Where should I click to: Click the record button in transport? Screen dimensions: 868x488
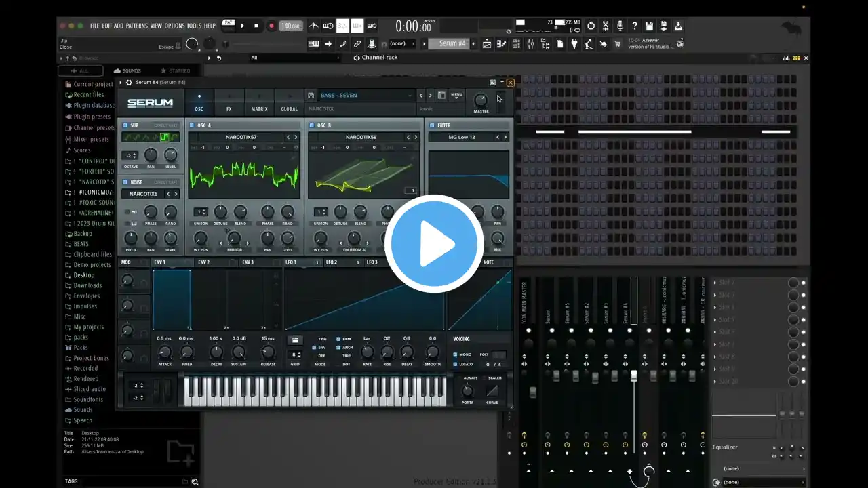[271, 26]
